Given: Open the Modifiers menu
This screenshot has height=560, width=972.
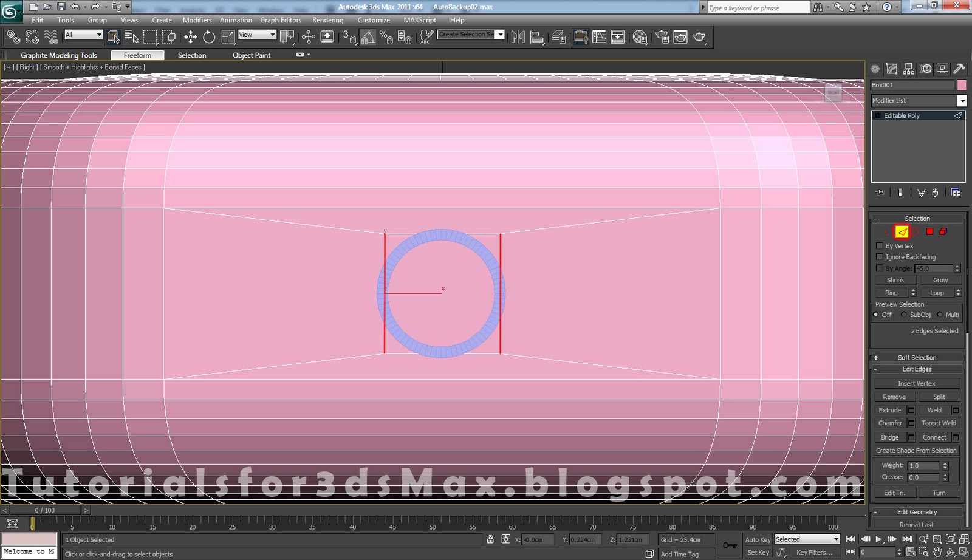Looking at the screenshot, I should click(197, 20).
